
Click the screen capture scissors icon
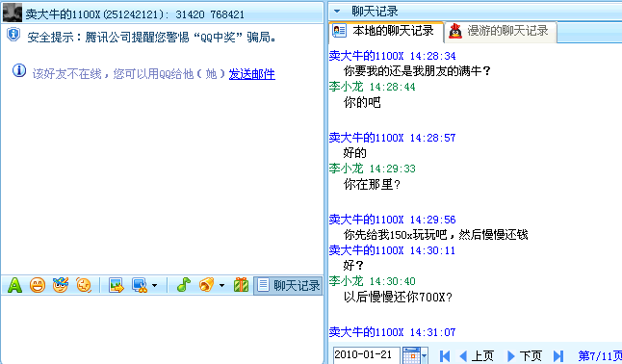pyautogui.click(x=140, y=285)
